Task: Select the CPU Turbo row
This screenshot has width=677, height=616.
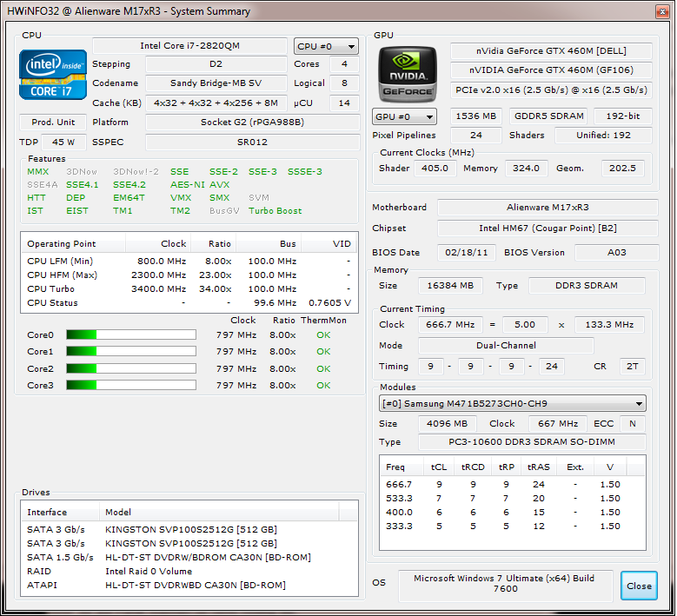Action: click(189, 288)
